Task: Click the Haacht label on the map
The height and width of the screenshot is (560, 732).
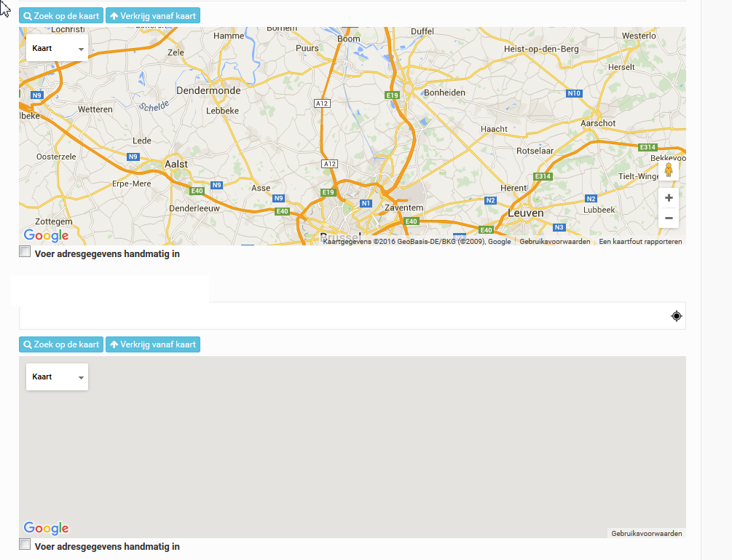Action: click(x=494, y=129)
